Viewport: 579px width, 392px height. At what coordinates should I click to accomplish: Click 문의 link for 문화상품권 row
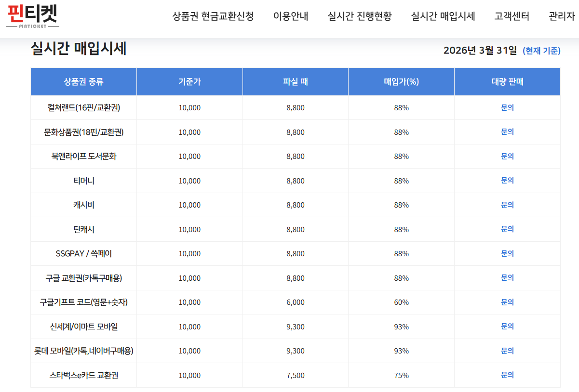(507, 131)
